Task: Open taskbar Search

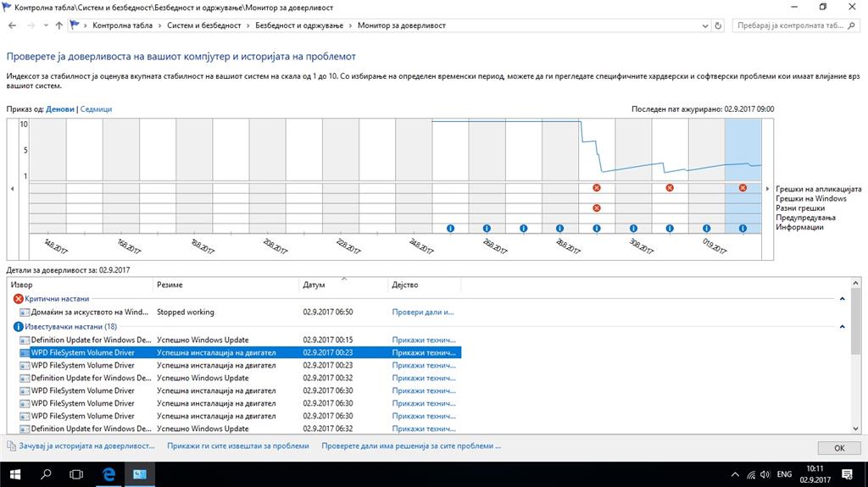Action: (x=46, y=474)
